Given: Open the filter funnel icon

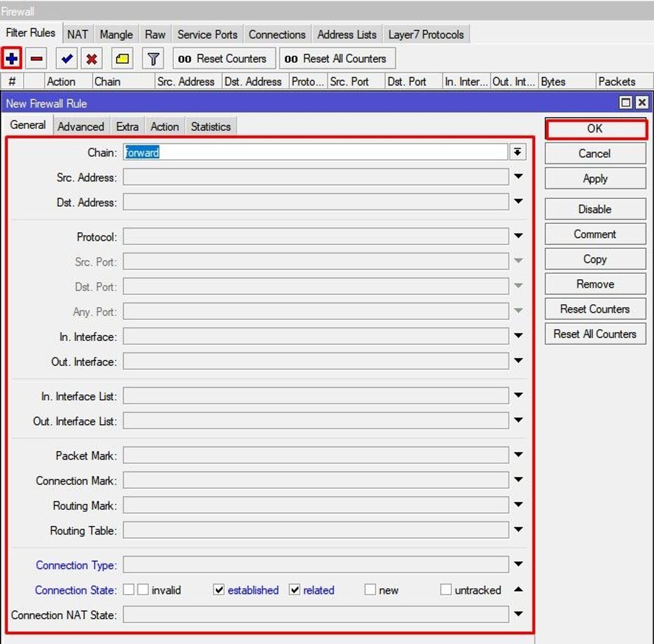Looking at the screenshot, I should coord(153,58).
